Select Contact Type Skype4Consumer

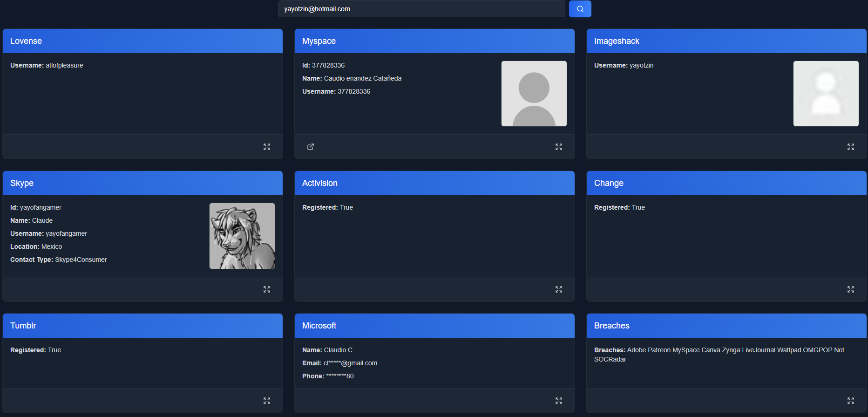click(x=59, y=260)
